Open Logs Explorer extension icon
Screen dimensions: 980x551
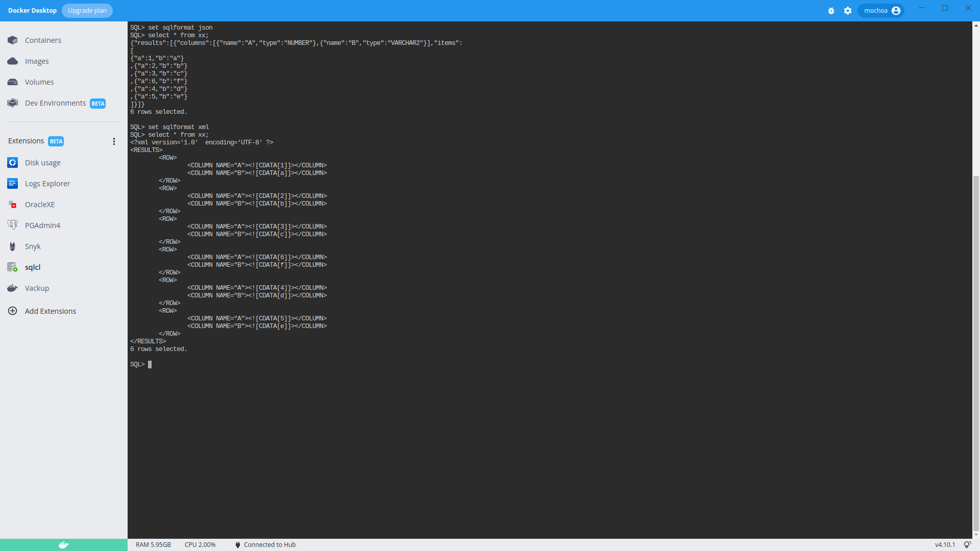13,184
